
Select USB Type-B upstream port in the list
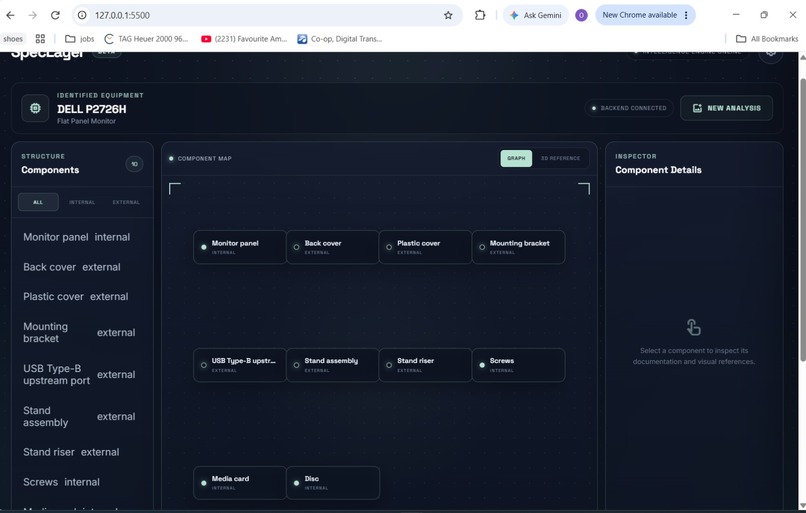(x=82, y=375)
